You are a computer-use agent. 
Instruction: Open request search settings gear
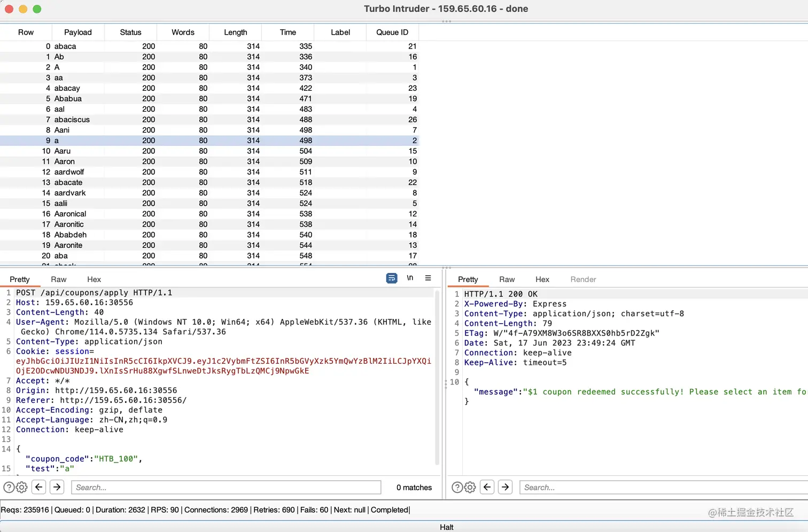point(21,487)
